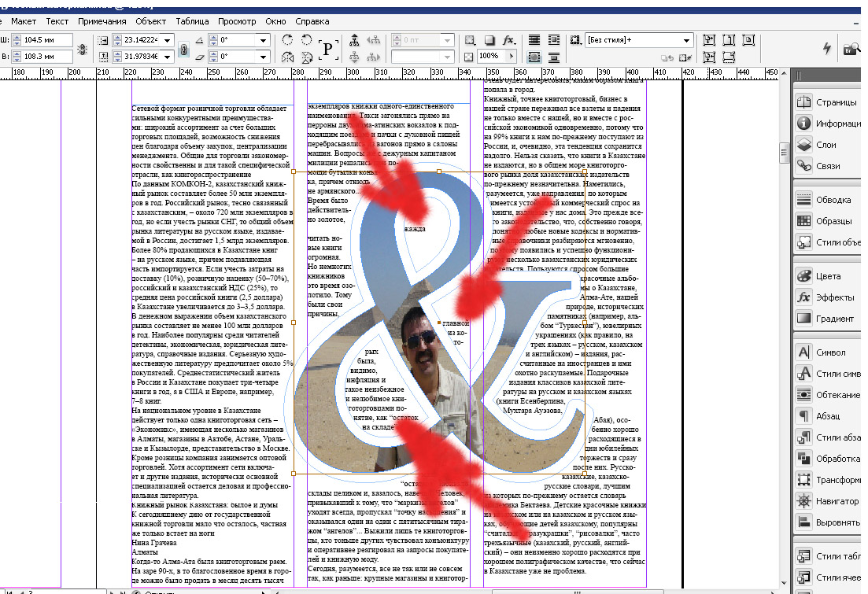Viewport: 868px width, 594px height.
Task: Open the Окно menu
Action: [x=275, y=21]
